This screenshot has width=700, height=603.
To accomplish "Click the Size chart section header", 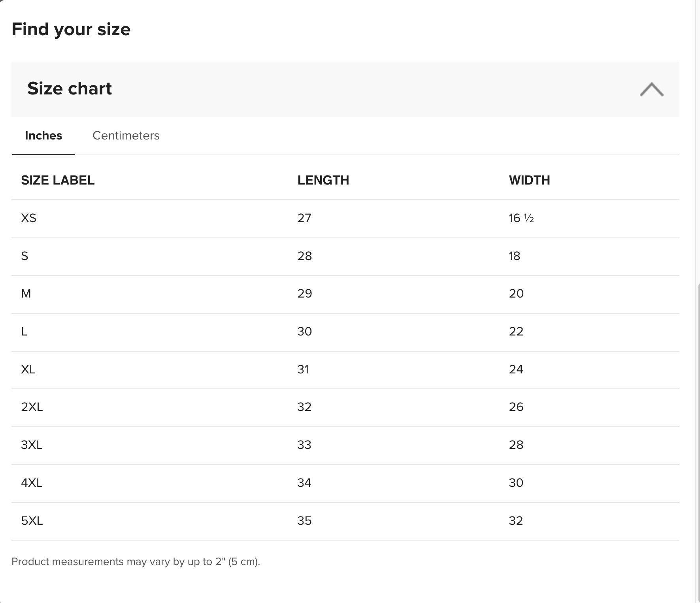I will (70, 89).
